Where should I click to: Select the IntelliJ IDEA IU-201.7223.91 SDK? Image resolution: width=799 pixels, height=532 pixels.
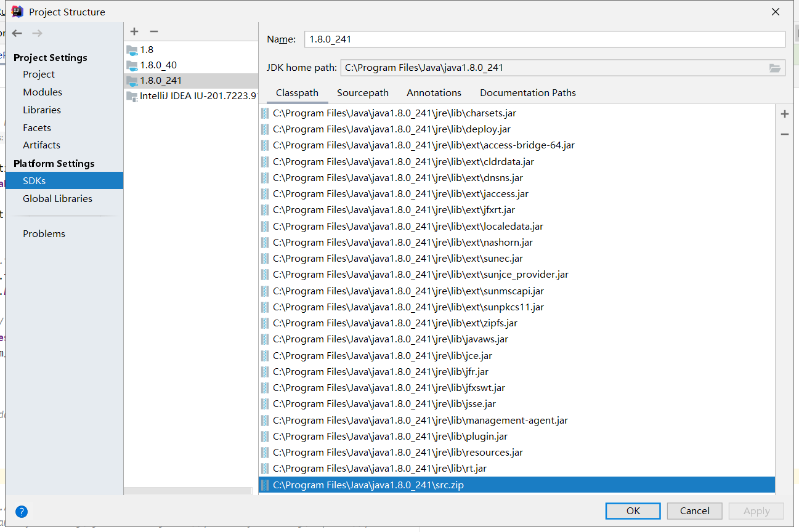(x=191, y=96)
